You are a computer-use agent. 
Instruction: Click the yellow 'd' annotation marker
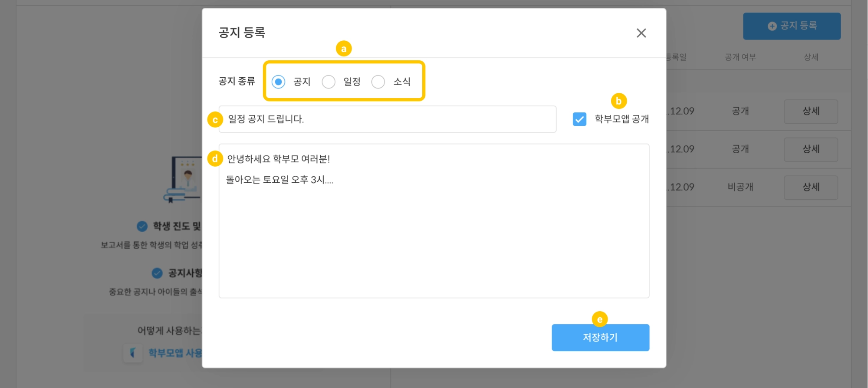pos(215,159)
